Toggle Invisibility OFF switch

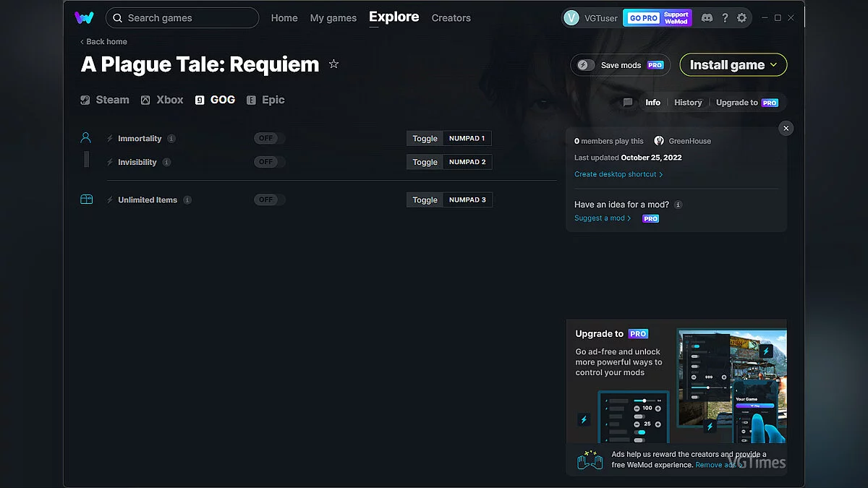[x=269, y=162]
